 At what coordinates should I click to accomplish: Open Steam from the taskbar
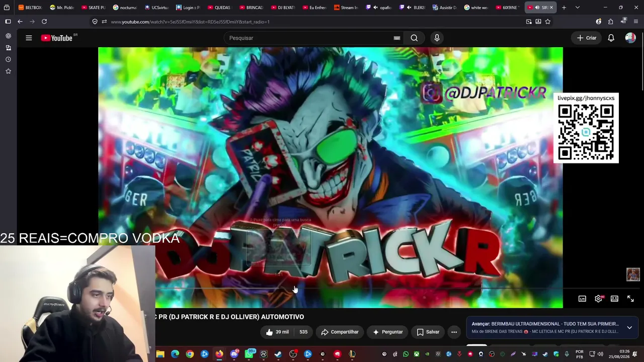click(x=278, y=354)
